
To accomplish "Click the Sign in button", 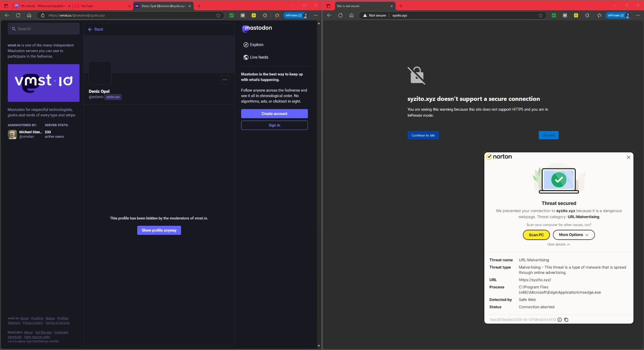I will click(274, 125).
